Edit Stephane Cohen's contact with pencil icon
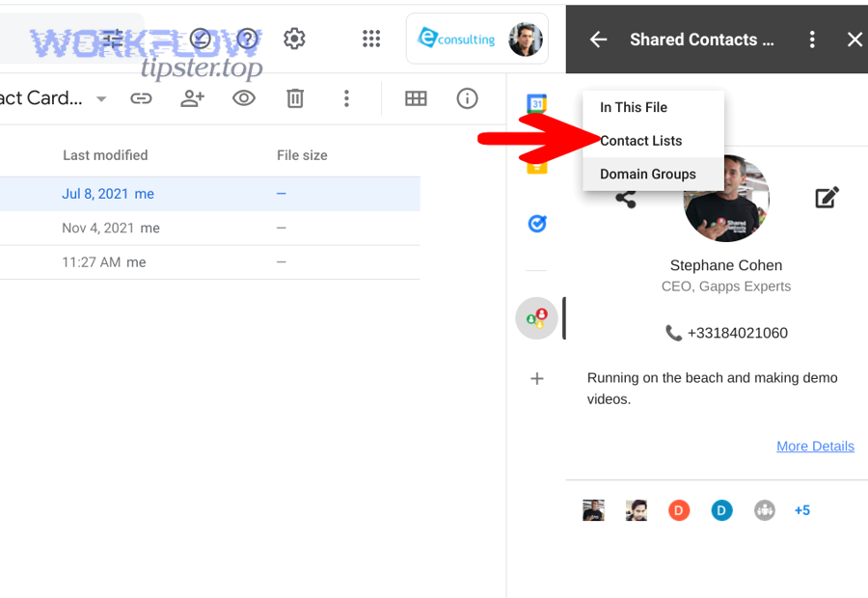 827,198
